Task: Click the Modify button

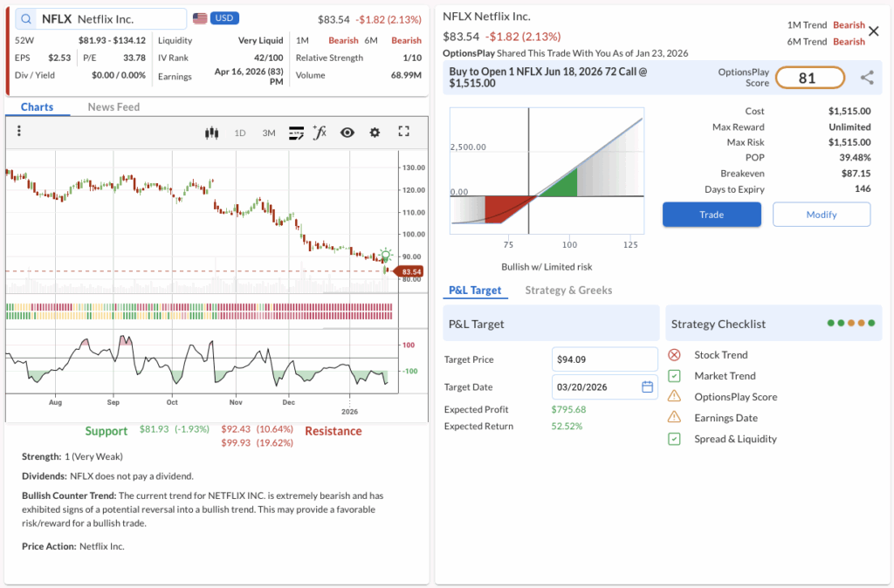Action: click(x=821, y=215)
